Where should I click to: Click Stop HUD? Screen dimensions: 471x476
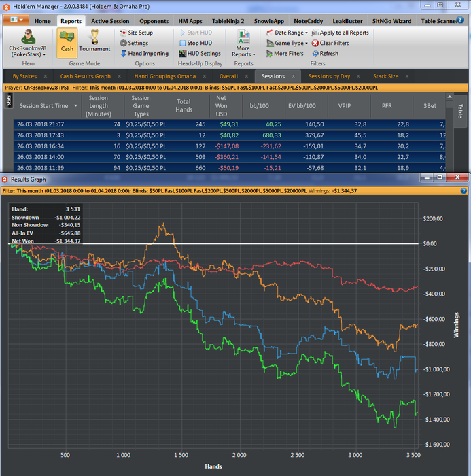196,43
